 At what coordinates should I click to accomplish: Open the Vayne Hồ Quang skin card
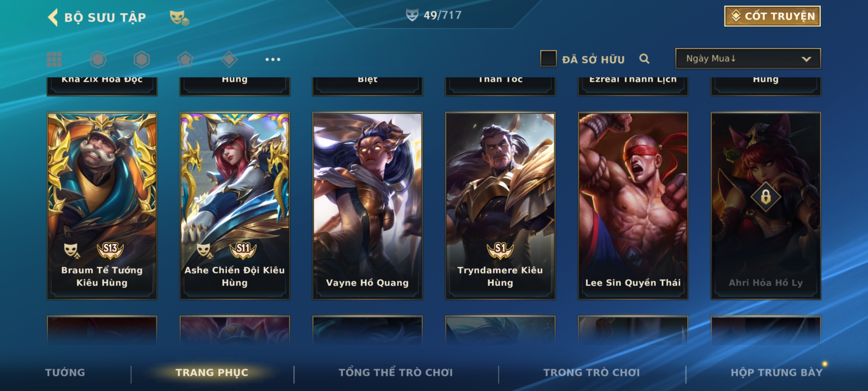coord(367,206)
